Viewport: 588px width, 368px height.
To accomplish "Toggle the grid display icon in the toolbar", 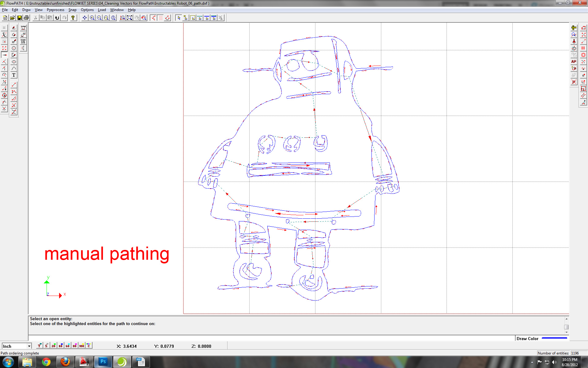I will click(160, 17).
